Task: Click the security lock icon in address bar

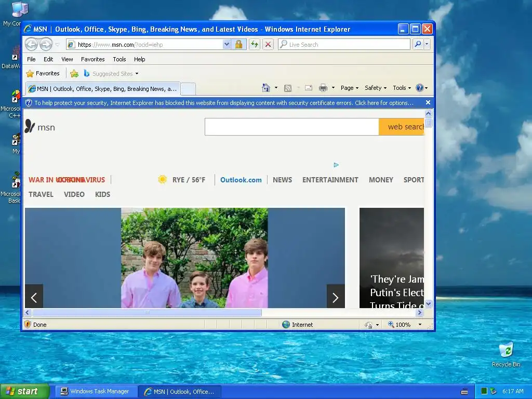Action: (x=238, y=45)
